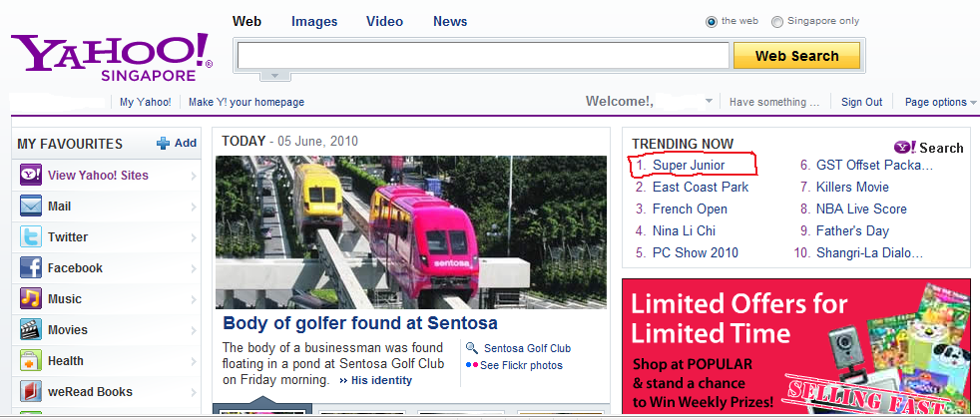Expand the View Yahoo! Sites chevron
The width and height of the screenshot is (980, 420).
194,177
